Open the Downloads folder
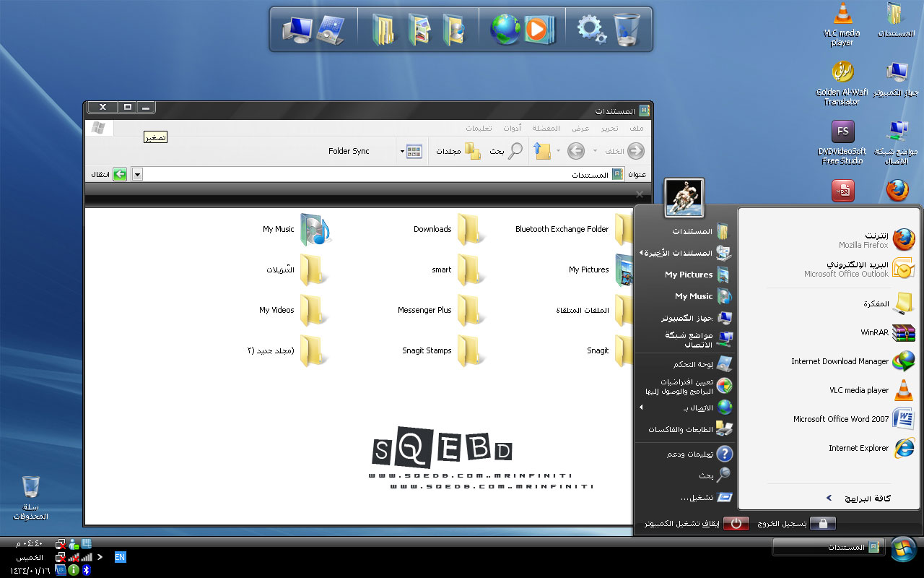 470,230
